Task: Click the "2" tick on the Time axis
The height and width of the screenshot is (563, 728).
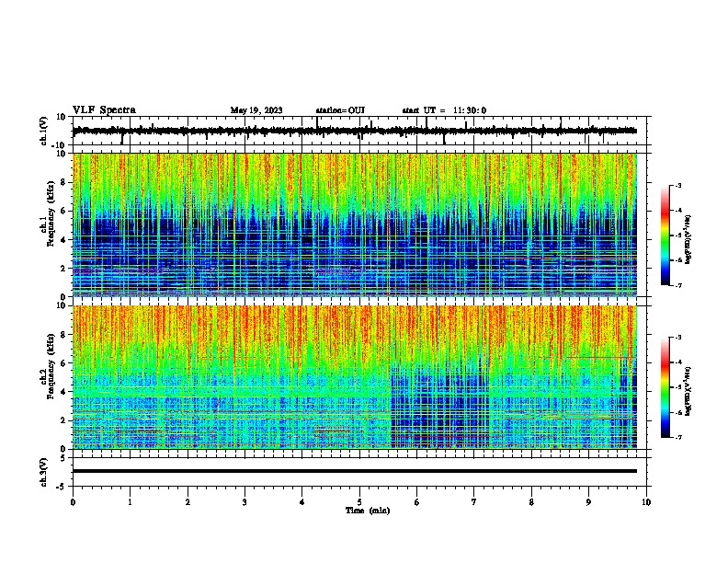Action: pyautogui.click(x=188, y=502)
